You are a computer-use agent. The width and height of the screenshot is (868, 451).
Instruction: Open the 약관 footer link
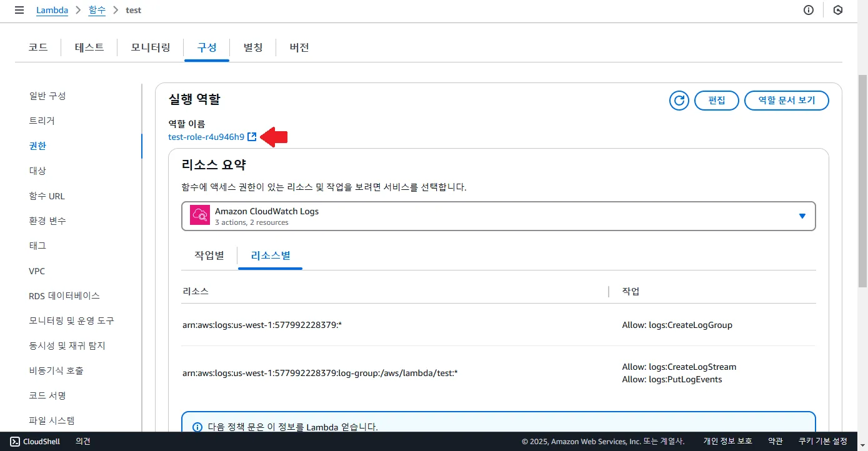tap(776, 442)
